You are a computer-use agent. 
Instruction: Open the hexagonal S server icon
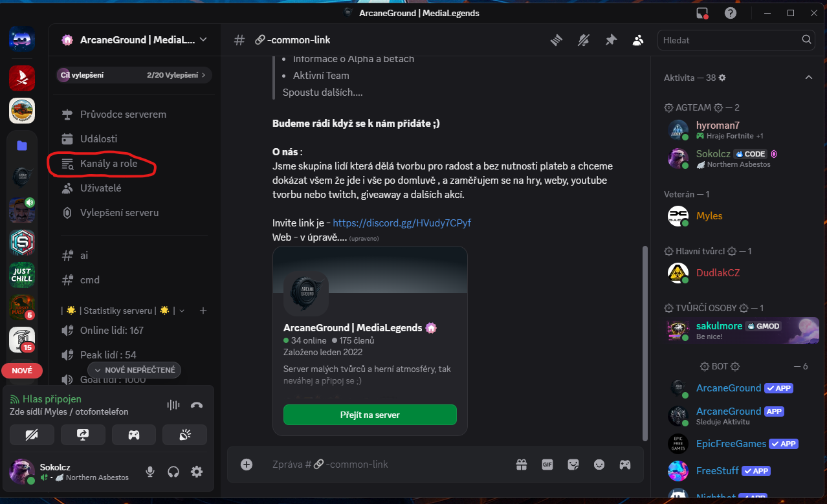click(x=22, y=243)
